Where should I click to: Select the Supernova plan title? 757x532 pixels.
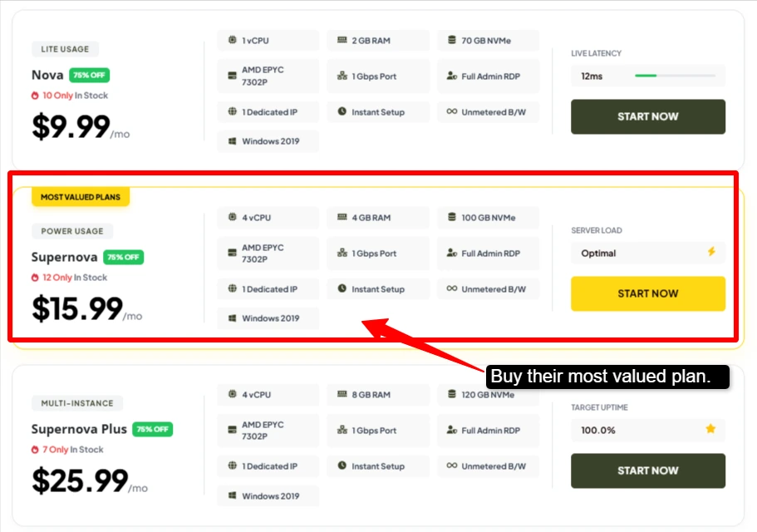64,258
